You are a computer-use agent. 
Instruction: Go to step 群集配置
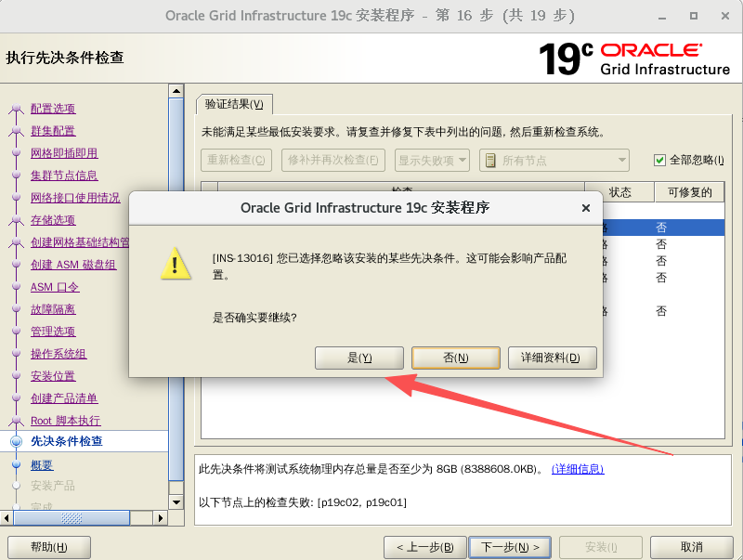click(x=53, y=131)
